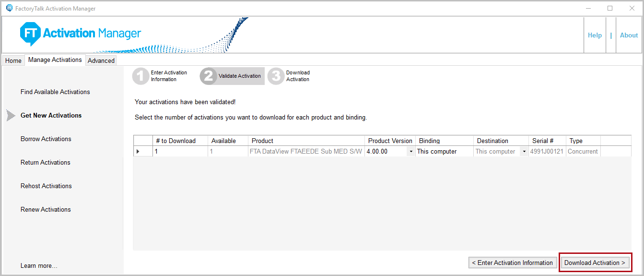
Task: Open the Help link
Action: (x=595, y=35)
